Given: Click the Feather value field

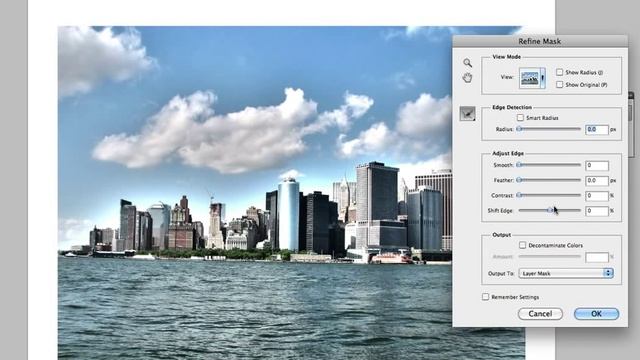Looking at the screenshot, I should pyautogui.click(x=597, y=180).
